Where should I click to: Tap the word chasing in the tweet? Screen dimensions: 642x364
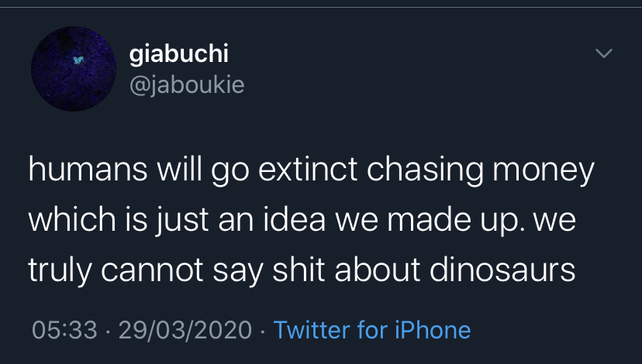pos(425,170)
